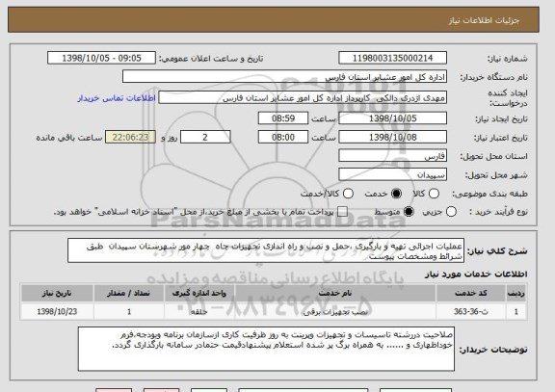Click the شماره نیاز field 1198003135000214
The image size is (555, 392).
click(x=392, y=58)
